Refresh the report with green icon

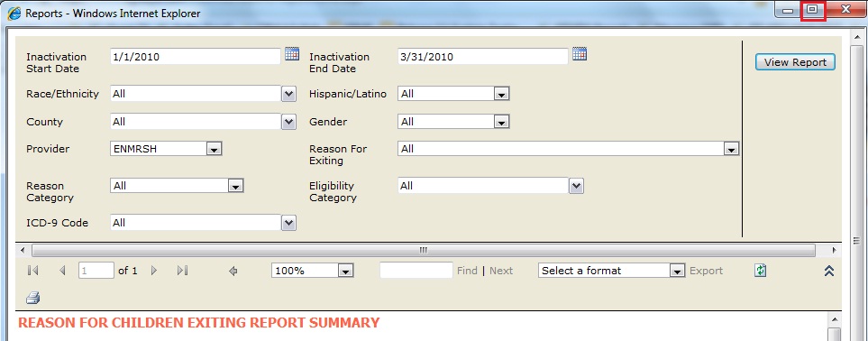[761, 270]
